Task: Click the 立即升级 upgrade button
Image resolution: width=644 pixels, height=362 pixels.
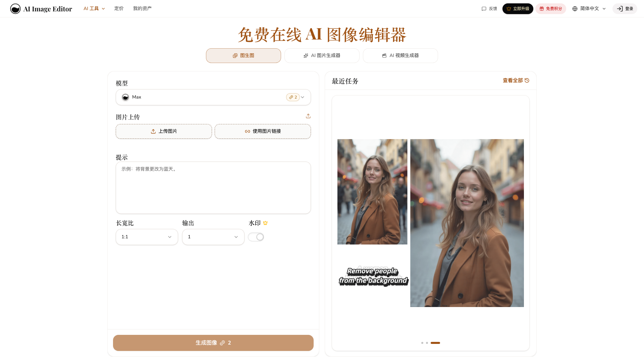Action: 518,9
